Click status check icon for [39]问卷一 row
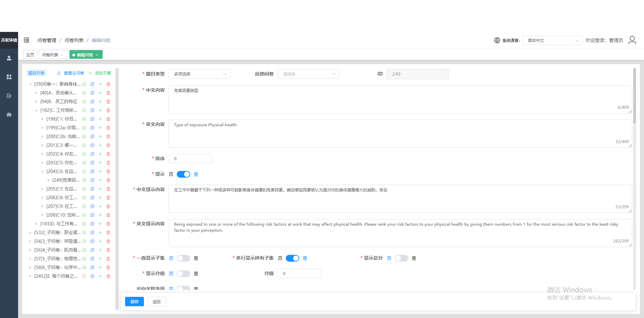The width and height of the screenshot is (644, 318). (x=84, y=84)
